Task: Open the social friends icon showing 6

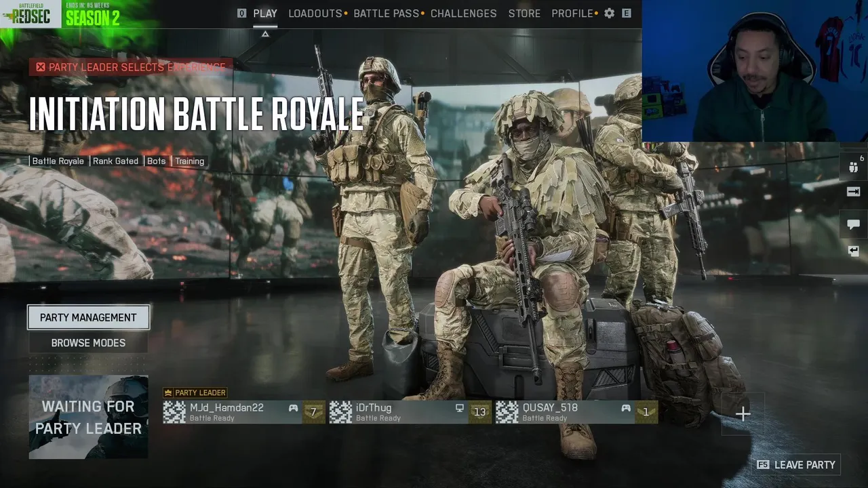Action: pyautogui.click(x=854, y=167)
